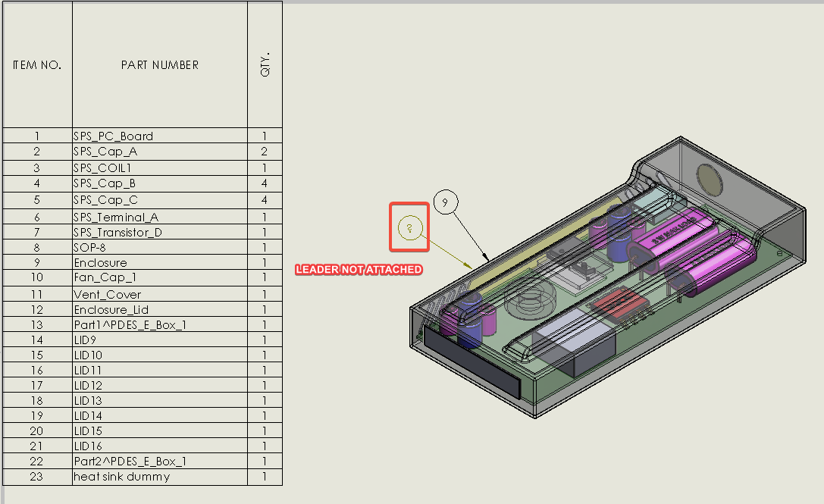Viewport: 824px width, 504px height.
Task: Select the SPS_Cap_A part number cell
Action: coord(160,152)
